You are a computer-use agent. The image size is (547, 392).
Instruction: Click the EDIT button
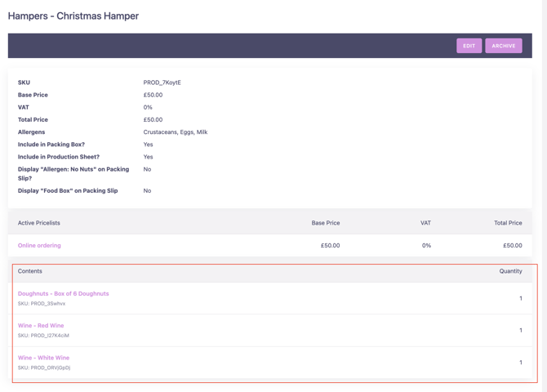(469, 46)
